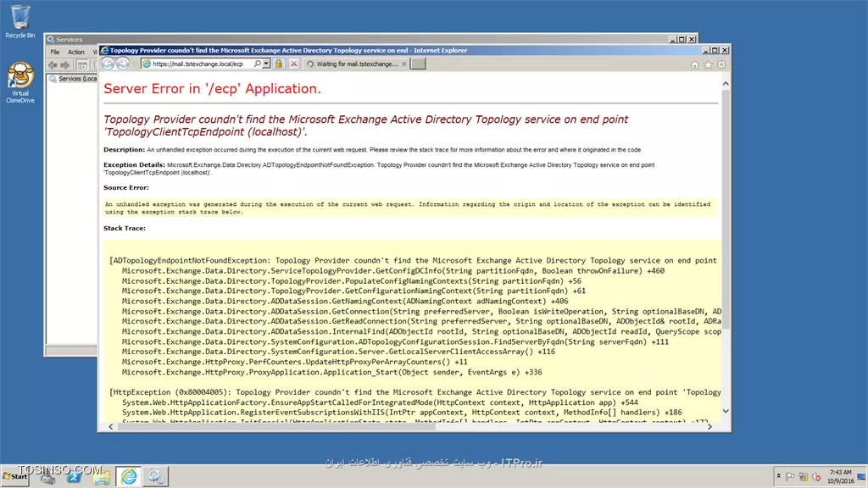The image size is (868, 488).
Task: Open the Start menu
Action: point(15,476)
